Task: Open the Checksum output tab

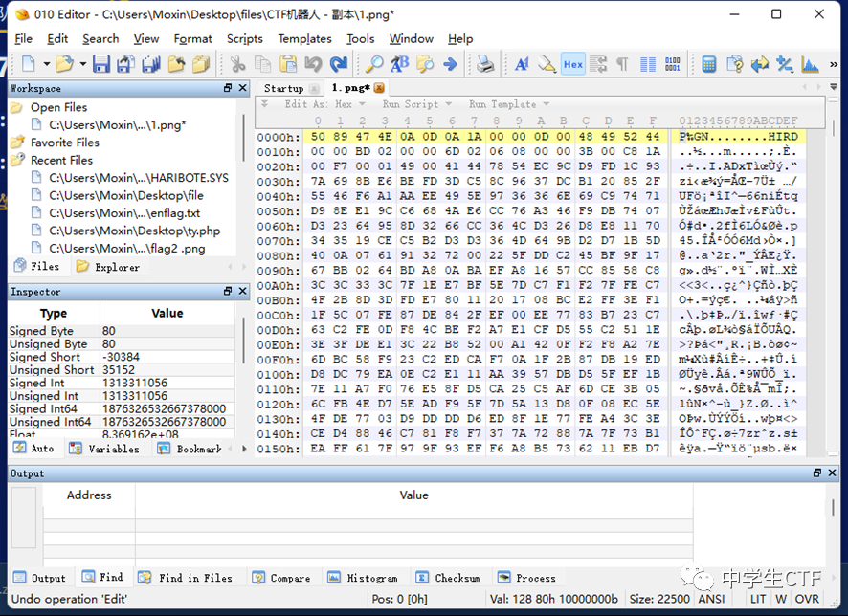Action: click(x=448, y=578)
